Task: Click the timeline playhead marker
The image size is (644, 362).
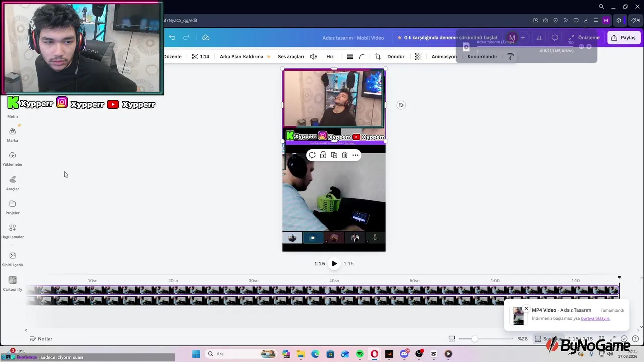Action: coord(619,277)
